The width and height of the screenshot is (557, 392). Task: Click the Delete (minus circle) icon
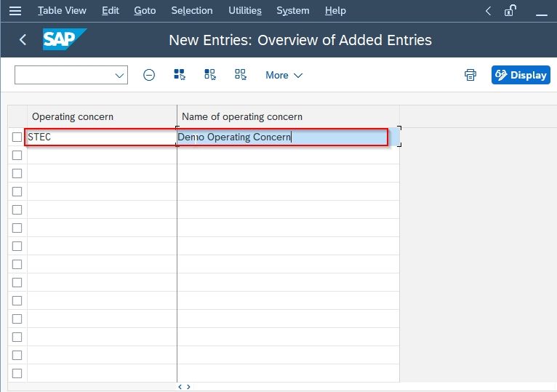[x=149, y=75]
